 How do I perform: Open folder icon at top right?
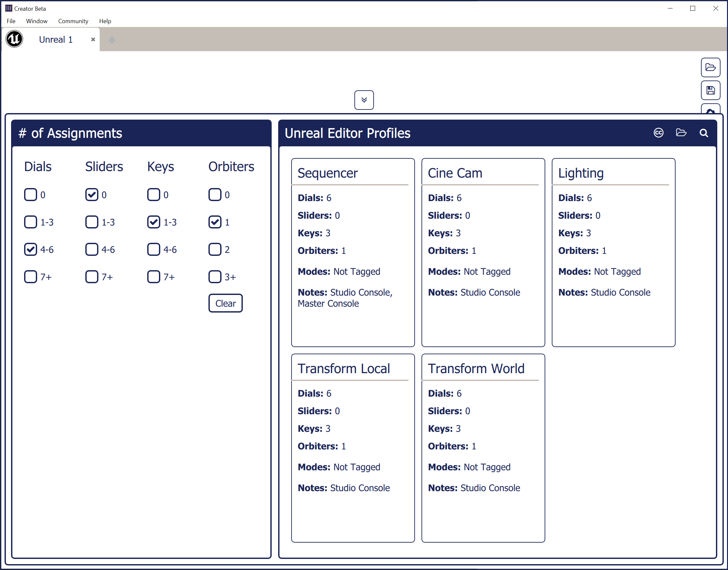(710, 67)
